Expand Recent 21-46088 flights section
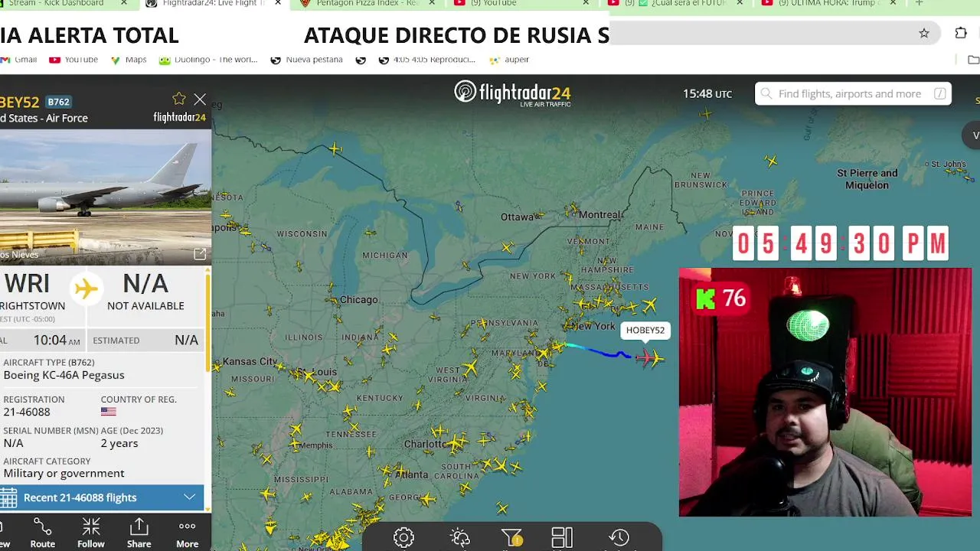980x551 pixels. (102, 497)
